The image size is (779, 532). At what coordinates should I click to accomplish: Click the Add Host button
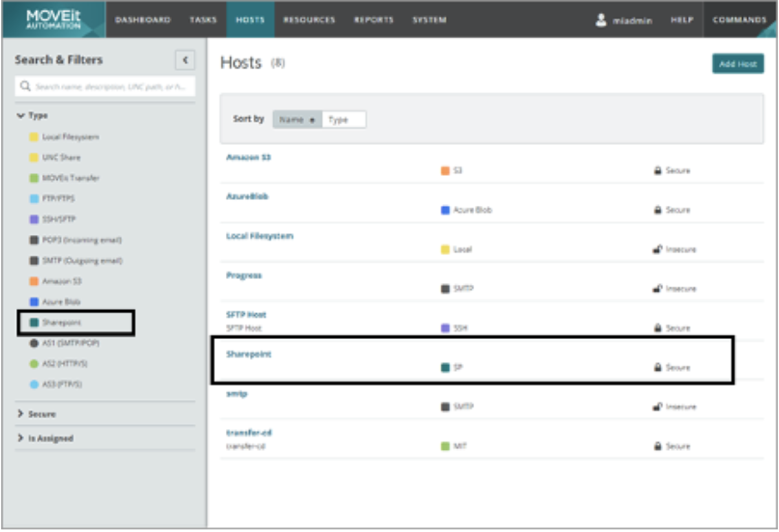[738, 64]
